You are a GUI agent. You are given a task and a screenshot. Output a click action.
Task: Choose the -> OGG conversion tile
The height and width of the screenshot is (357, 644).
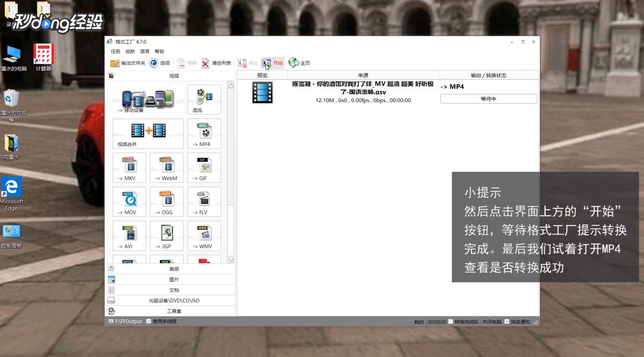point(166,202)
